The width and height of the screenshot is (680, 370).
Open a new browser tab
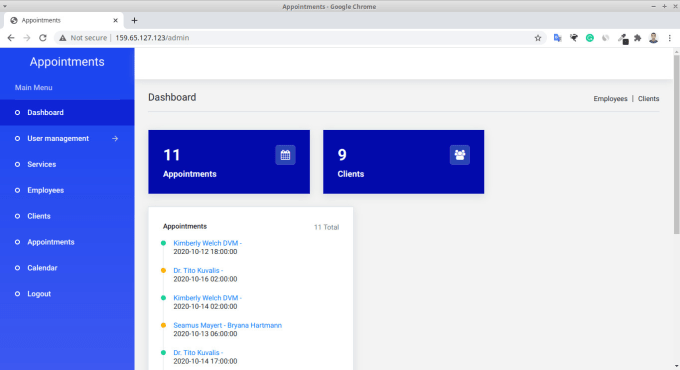point(134,20)
